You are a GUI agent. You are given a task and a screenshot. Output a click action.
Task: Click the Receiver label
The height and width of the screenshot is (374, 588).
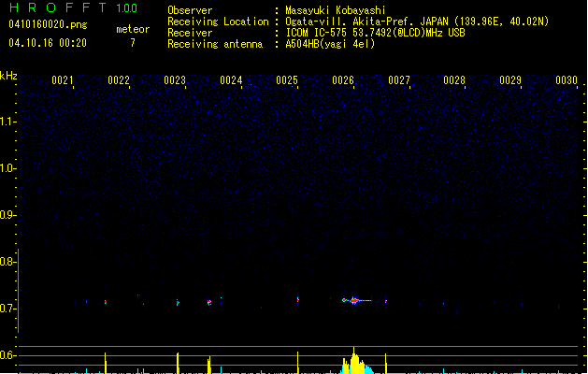190,33
